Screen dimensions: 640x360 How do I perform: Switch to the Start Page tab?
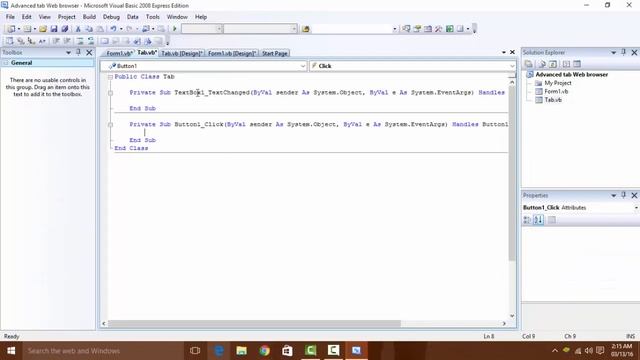click(274, 53)
